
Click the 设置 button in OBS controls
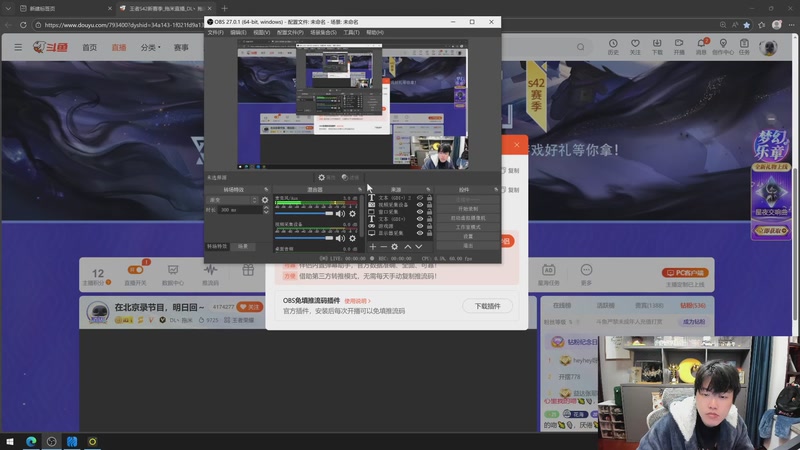(x=468, y=236)
